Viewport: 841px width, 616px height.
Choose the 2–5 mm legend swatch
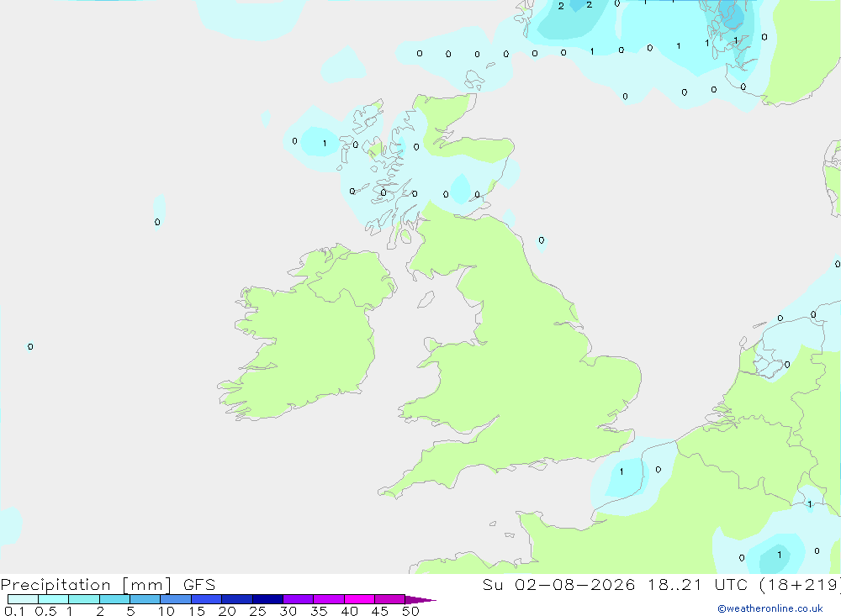tap(114, 599)
